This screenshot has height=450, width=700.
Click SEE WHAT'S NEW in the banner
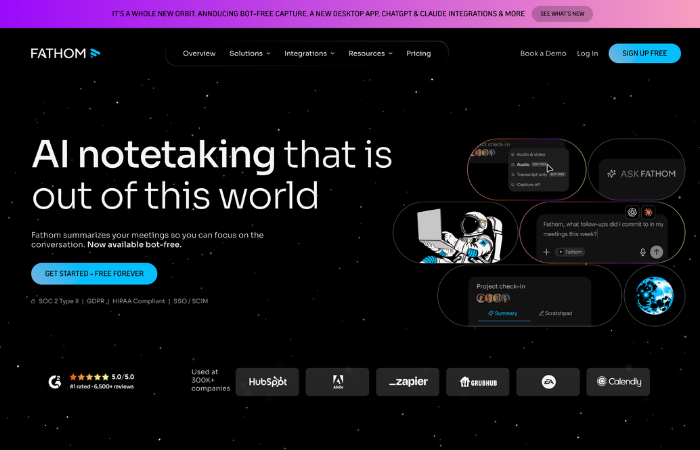[x=562, y=14]
